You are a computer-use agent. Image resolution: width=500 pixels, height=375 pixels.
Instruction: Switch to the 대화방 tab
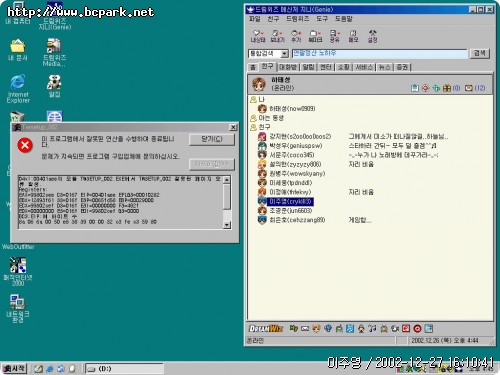click(288, 67)
